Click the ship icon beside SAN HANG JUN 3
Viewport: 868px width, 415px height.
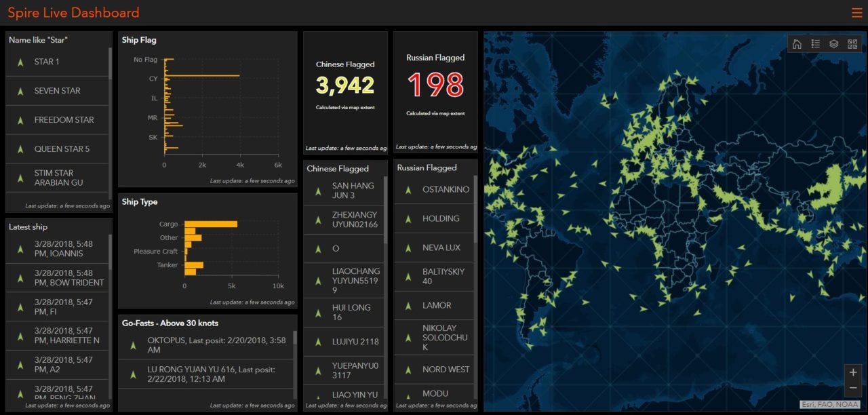tap(318, 190)
